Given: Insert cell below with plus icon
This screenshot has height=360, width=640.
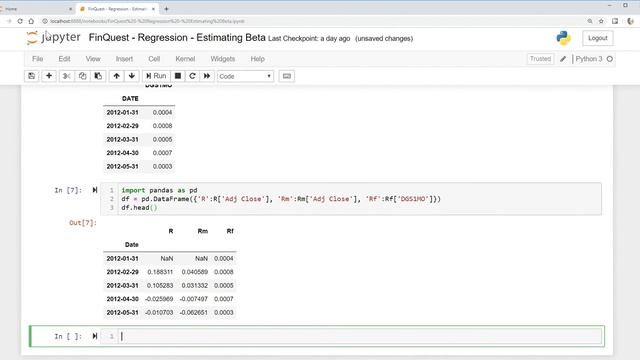Looking at the screenshot, I should pyautogui.click(x=49, y=76).
